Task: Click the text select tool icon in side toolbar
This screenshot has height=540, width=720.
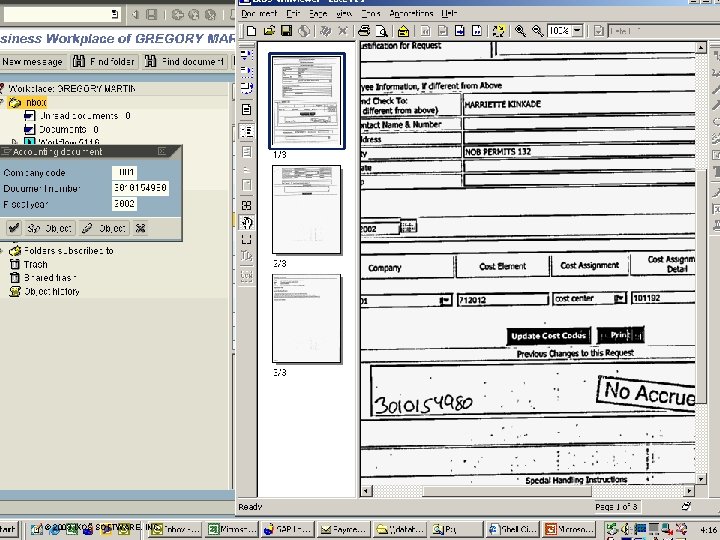Action: (x=247, y=256)
